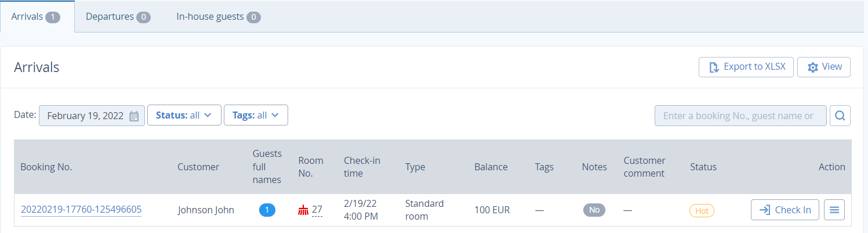Toggle the Notes 'No' badge
Viewport: 868px width, 233px height.
pyautogui.click(x=594, y=210)
